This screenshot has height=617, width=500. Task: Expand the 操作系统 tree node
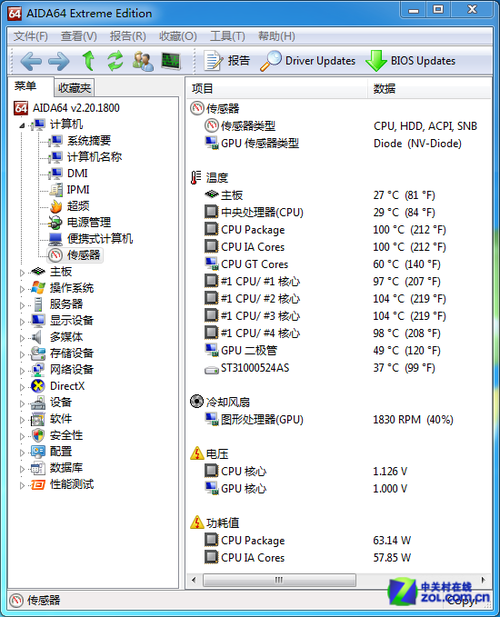[x=22, y=289]
